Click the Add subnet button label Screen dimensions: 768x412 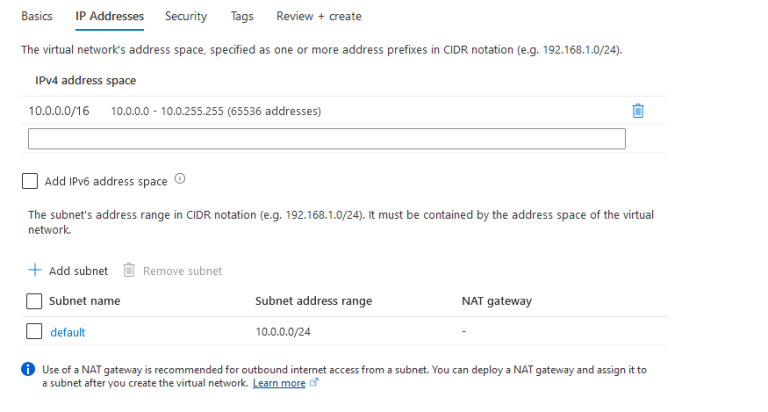coord(78,271)
